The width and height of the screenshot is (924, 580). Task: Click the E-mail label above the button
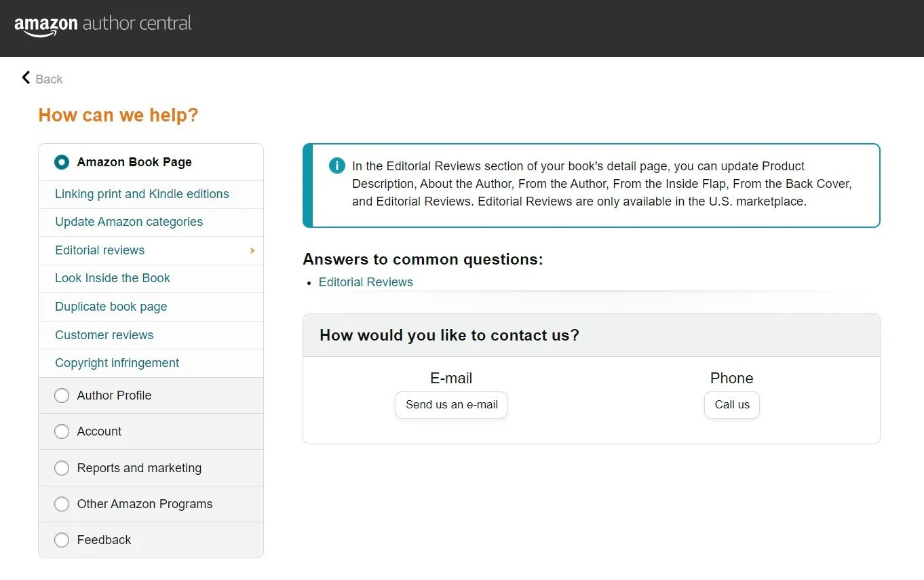[x=451, y=379]
